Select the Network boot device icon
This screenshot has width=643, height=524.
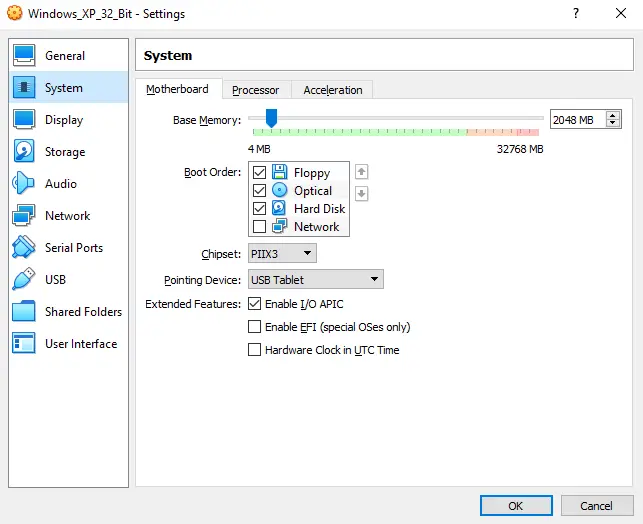coord(279,226)
